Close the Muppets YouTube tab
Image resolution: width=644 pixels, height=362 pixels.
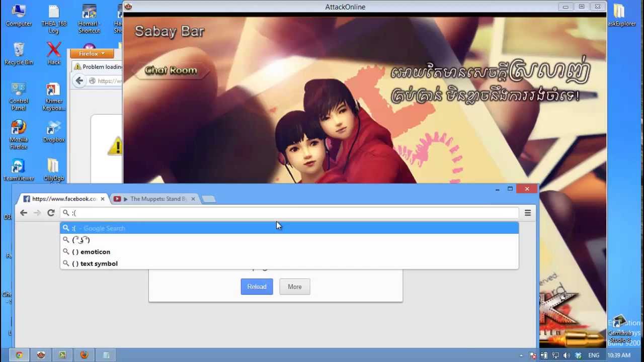193,199
